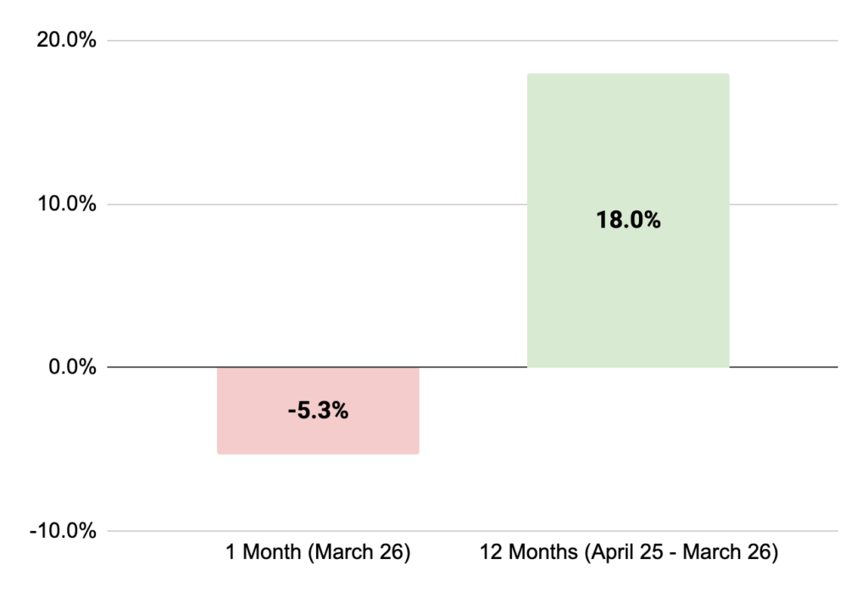The height and width of the screenshot is (593, 868).
Task: Select the green 12-month bar
Action: [627, 288]
